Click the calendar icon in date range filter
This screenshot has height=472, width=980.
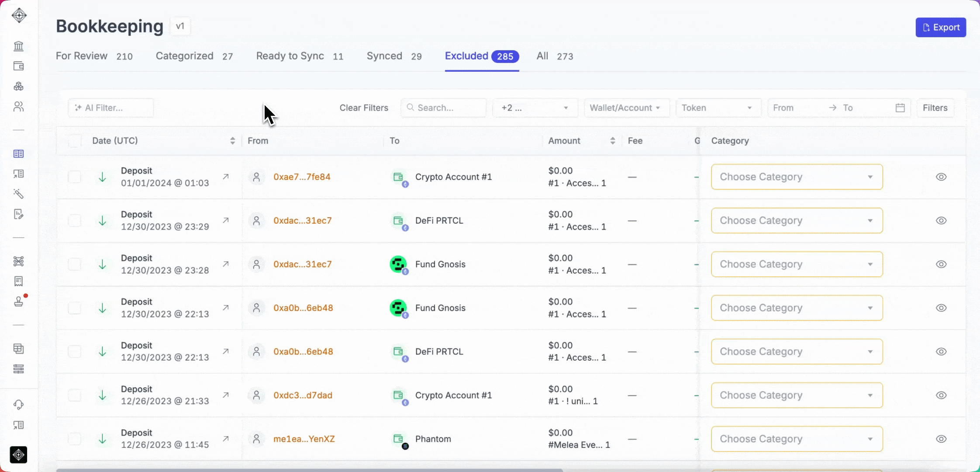(900, 108)
